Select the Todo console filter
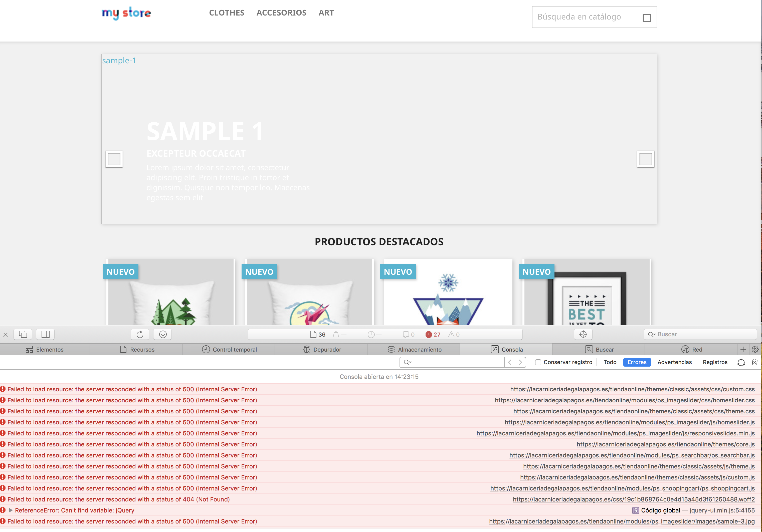Image resolution: width=762 pixels, height=532 pixels. coord(610,362)
